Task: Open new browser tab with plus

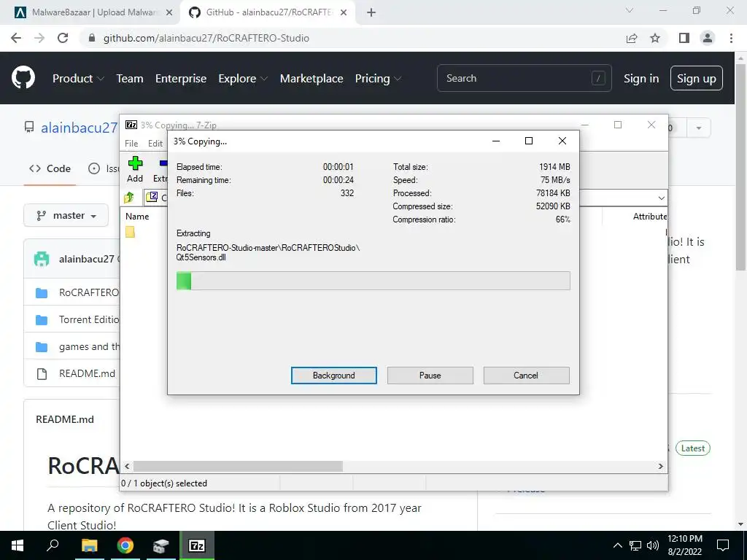Action: tap(371, 12)
